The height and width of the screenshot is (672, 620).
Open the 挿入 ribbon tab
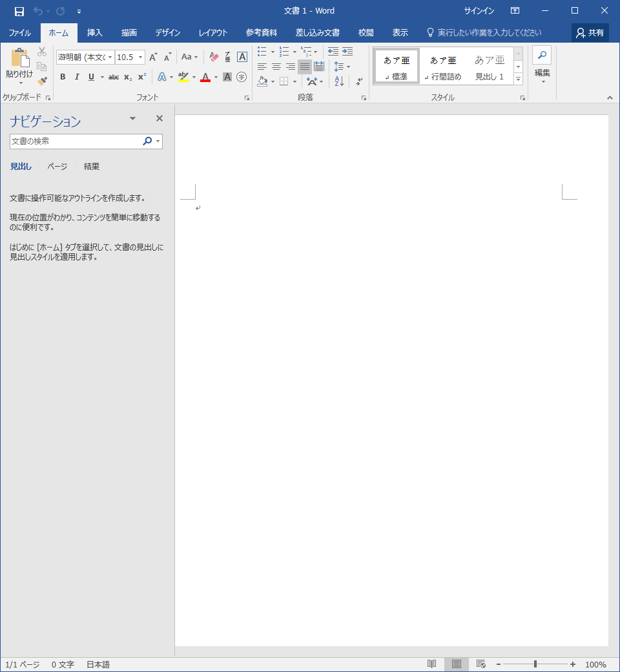[x=95, y=33]
